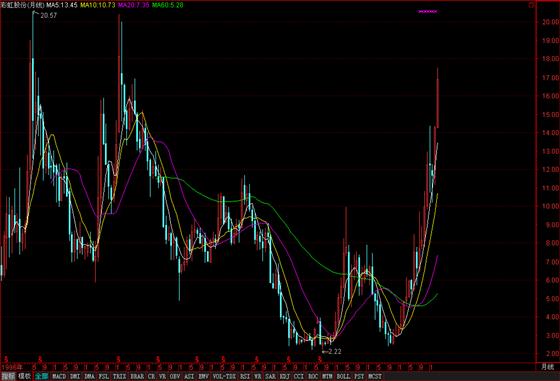Click the small red icon at top right
This screenshot has height=381, width=560.
pyautogui.click(x=531, y=5)
